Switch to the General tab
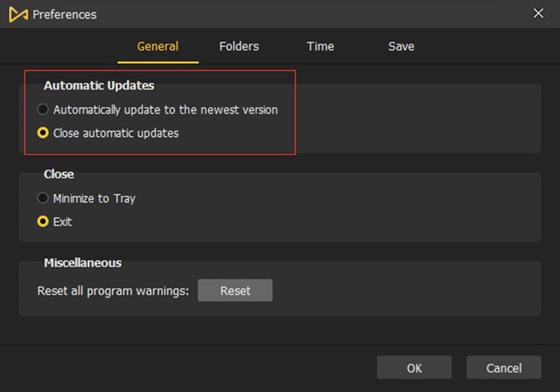This screenshot has width=560, height=392. coord(158,46)
